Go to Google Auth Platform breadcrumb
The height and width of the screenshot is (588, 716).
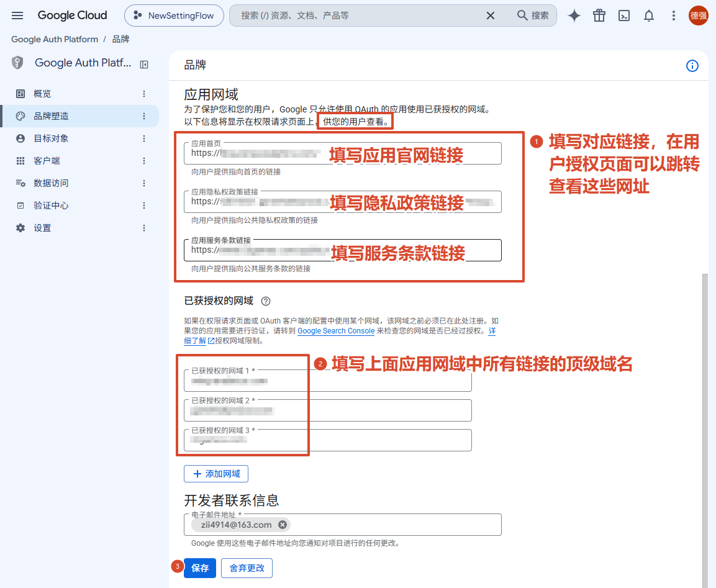coord(55,39)
